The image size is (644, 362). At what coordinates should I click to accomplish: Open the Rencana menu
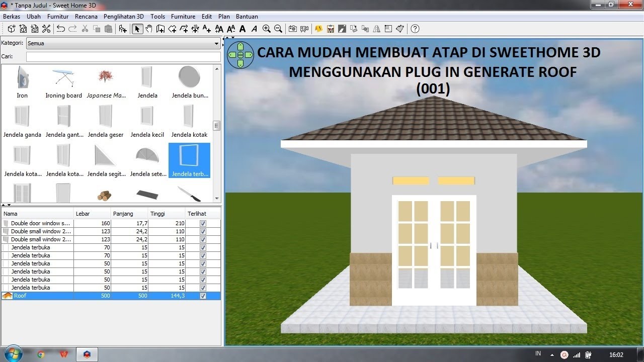click(x=86, y=16)
